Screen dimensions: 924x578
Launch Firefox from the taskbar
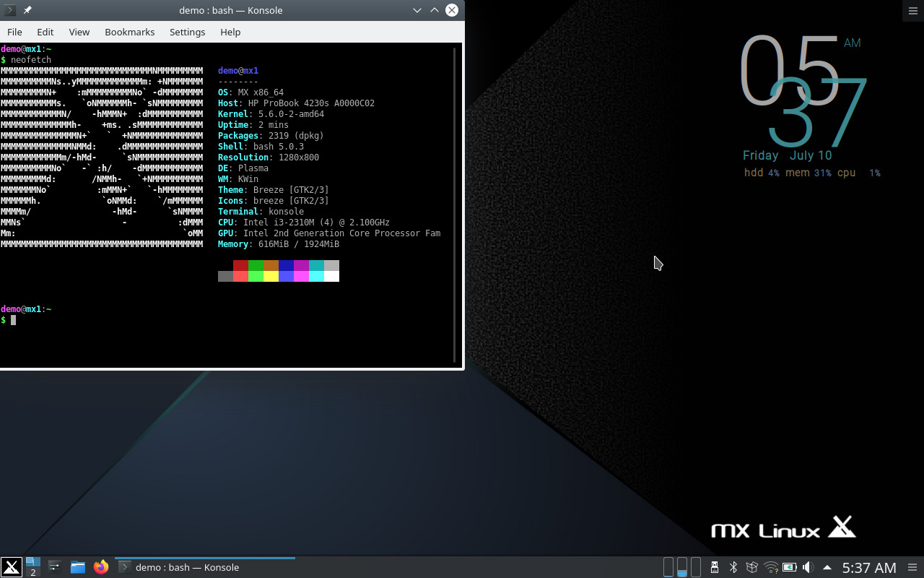click(x=100, y=567)
